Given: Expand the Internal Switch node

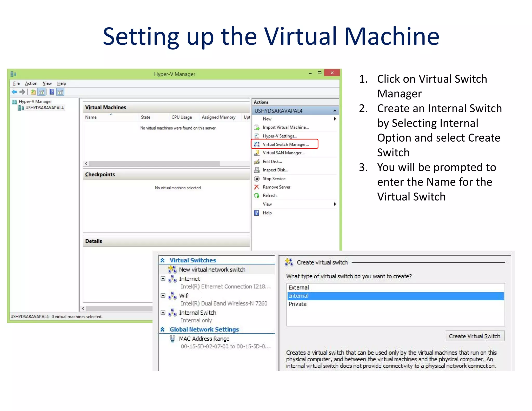Looking at the screenshot, I should (163, 312).
